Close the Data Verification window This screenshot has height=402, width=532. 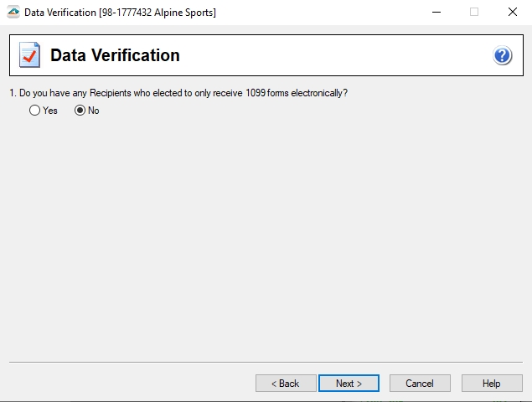[x=512, y=12]
